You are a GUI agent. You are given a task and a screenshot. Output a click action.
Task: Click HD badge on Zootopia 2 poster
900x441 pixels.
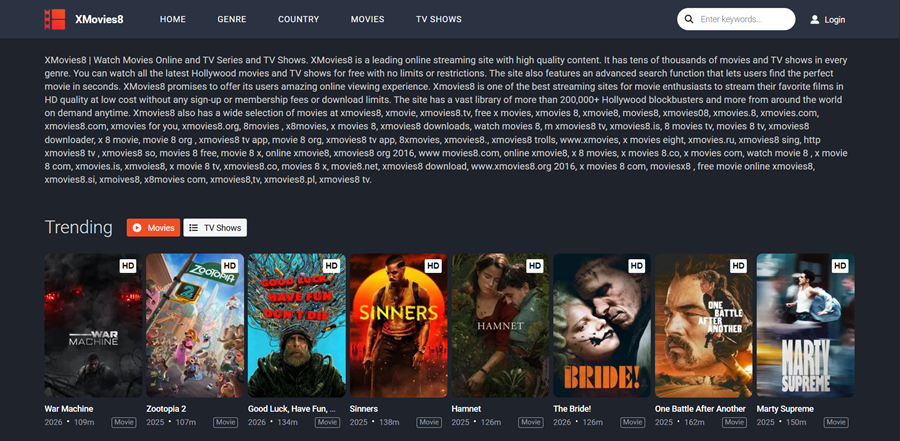[229, 265]
